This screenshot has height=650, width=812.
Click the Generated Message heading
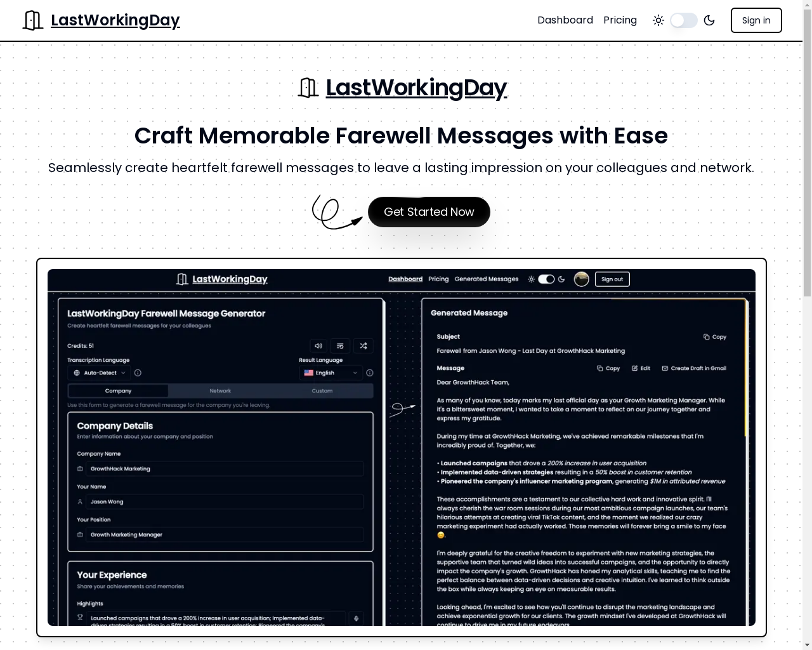(x=469, y=313)
